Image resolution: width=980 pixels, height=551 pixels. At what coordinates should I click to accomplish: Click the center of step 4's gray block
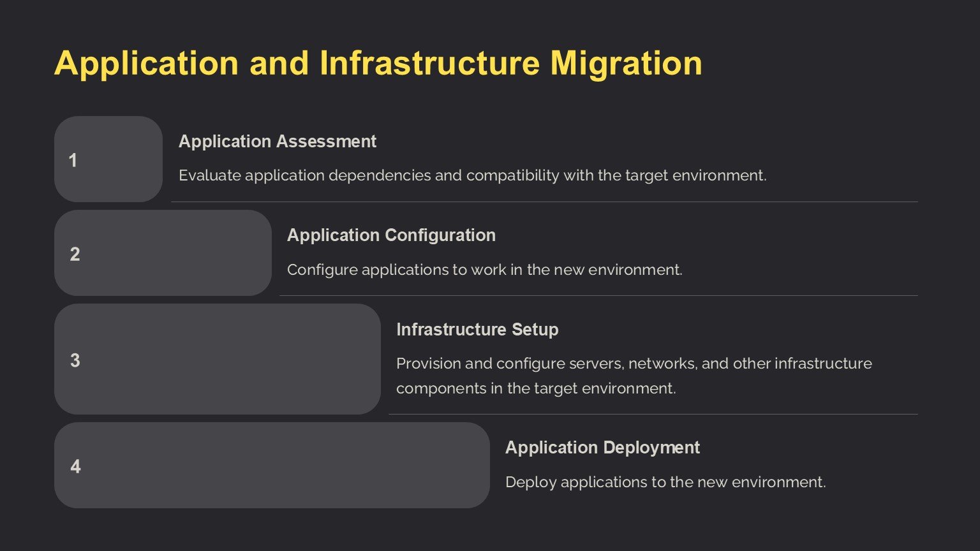pyautogui.click(x=272, y=466)
